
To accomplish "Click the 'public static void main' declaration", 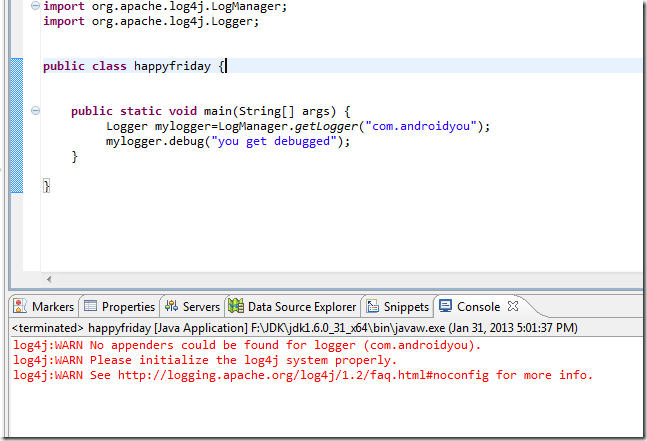I will point(210,111).
